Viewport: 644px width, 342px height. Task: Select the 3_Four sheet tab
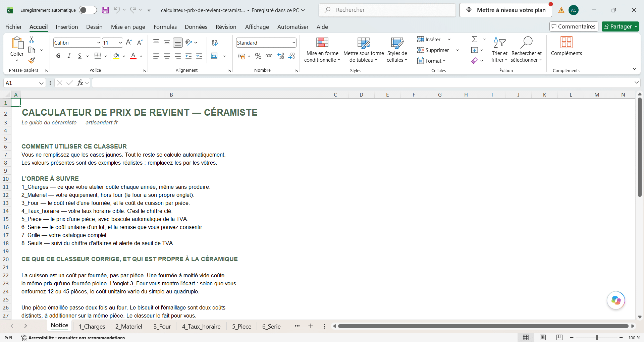click(x=162, y=326)
